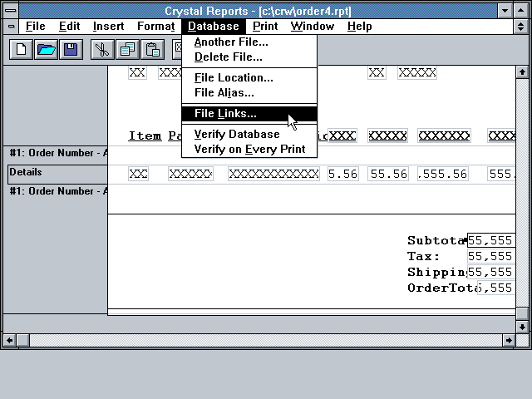This screenshot has width=532, height=399.
Task: Click the vertical scrollbar thumb
Action: click(x=522, y=313)
